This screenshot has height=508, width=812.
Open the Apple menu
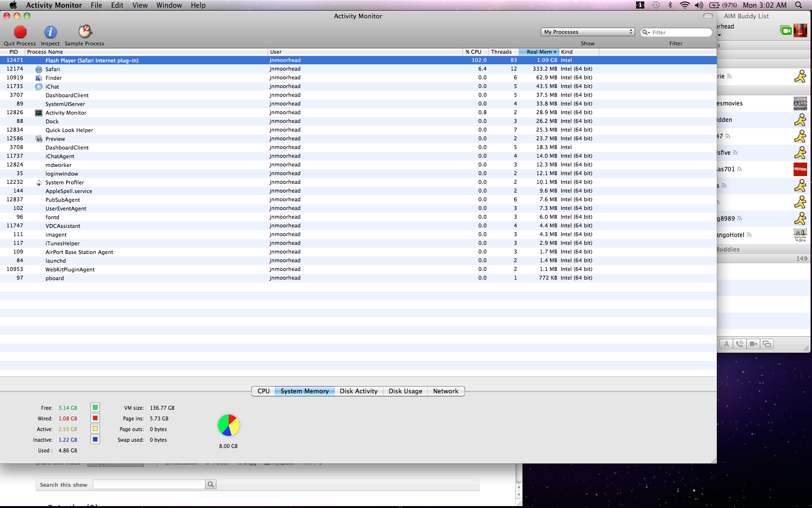point(13,5)
